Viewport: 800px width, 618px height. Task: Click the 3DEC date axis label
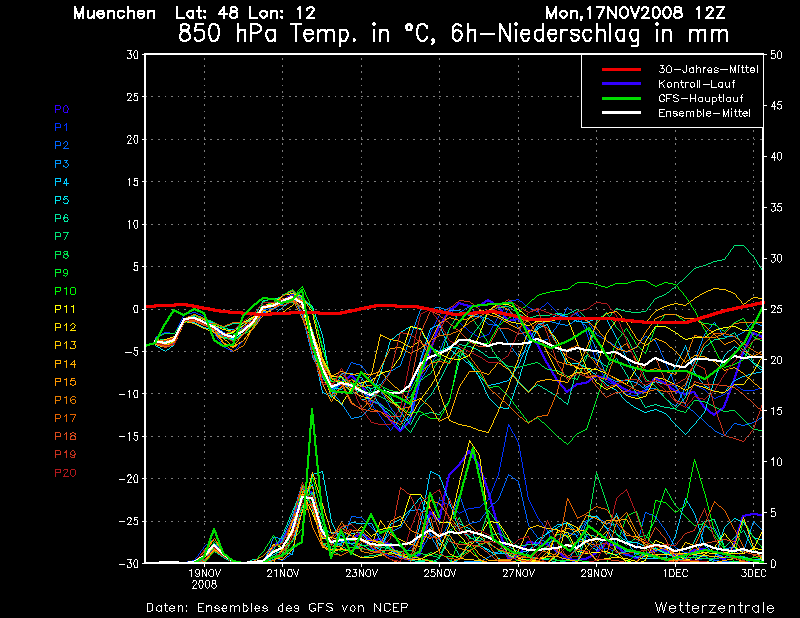pyautogui.click(x=754, y=573)
